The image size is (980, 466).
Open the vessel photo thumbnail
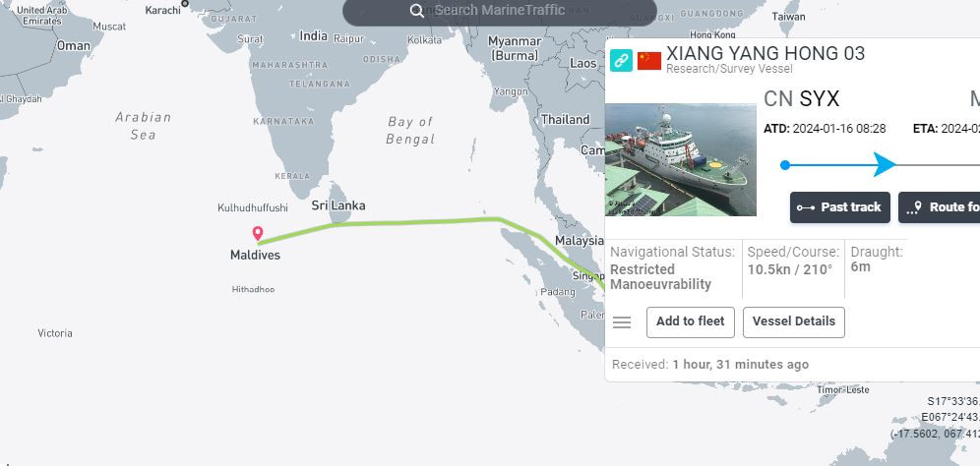(x=681, y=160)
